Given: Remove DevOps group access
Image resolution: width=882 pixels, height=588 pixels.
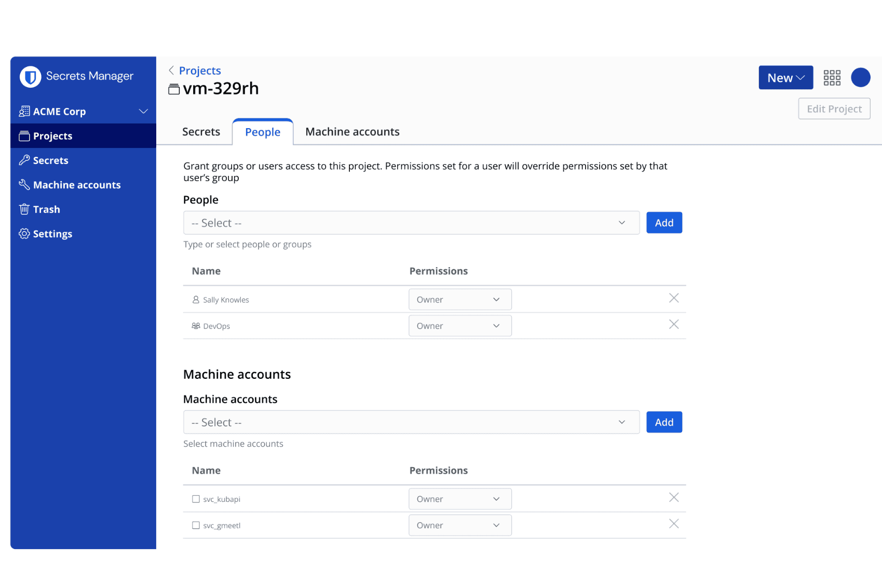Looking at the screenshot, I should [673, 324].
